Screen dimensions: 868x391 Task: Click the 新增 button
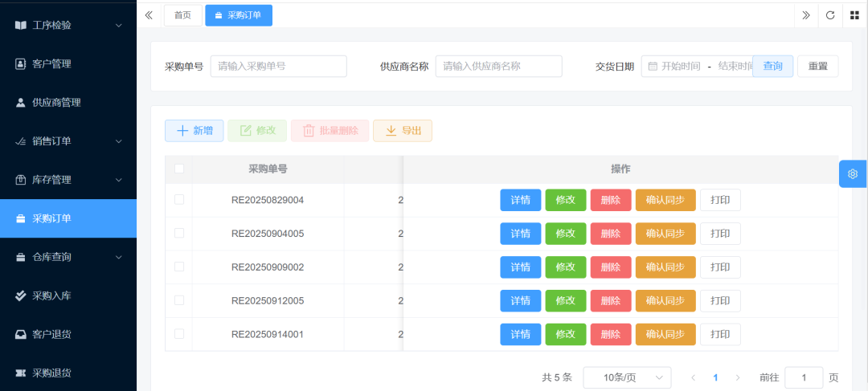194,131
